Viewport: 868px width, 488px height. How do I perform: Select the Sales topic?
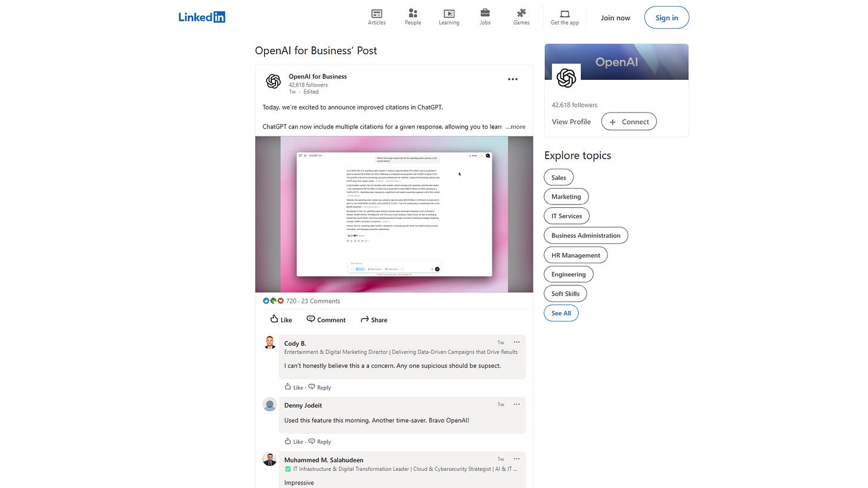(x=559, y=178)
